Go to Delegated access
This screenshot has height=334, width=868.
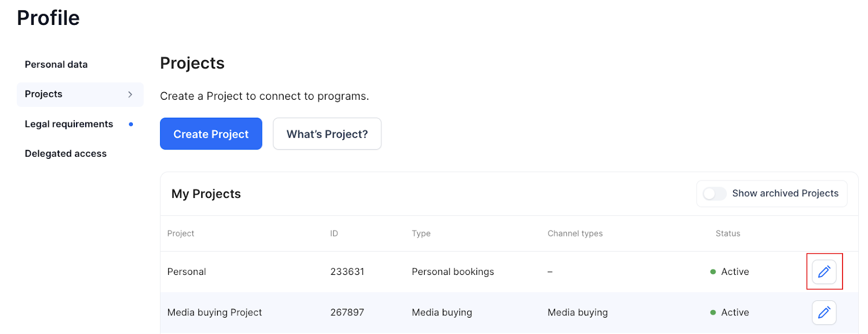(66, 154)
